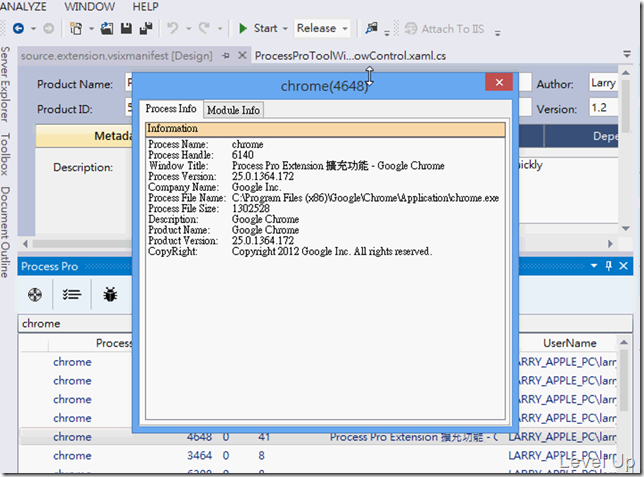Click left arrow of horizontal scrollbar

(x=25, y=244)
